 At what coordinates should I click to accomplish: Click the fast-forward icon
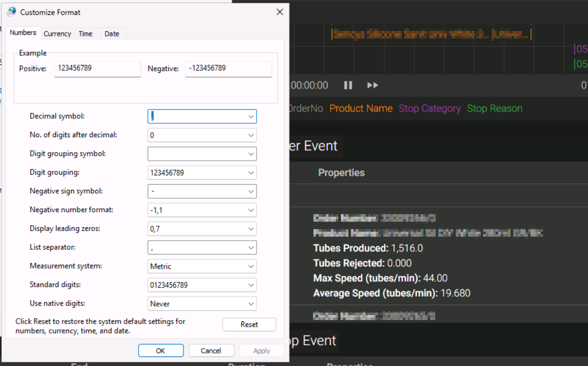pyautogui.click(x=372, y=85)
